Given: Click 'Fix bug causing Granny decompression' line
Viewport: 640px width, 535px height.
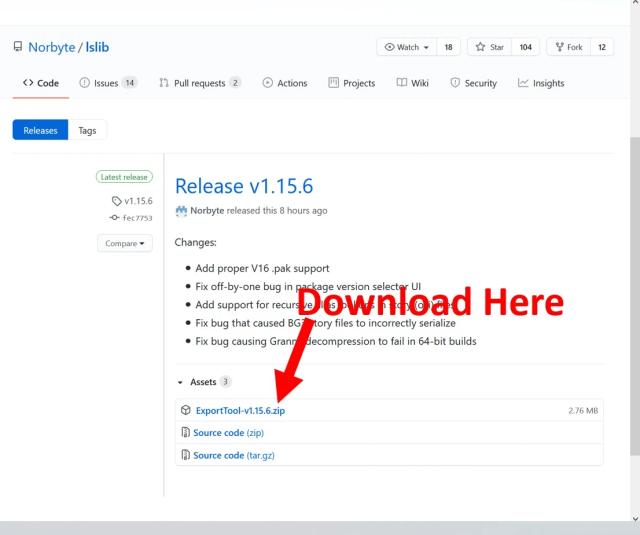Looking at the screenshot, I should click(336, 341).
